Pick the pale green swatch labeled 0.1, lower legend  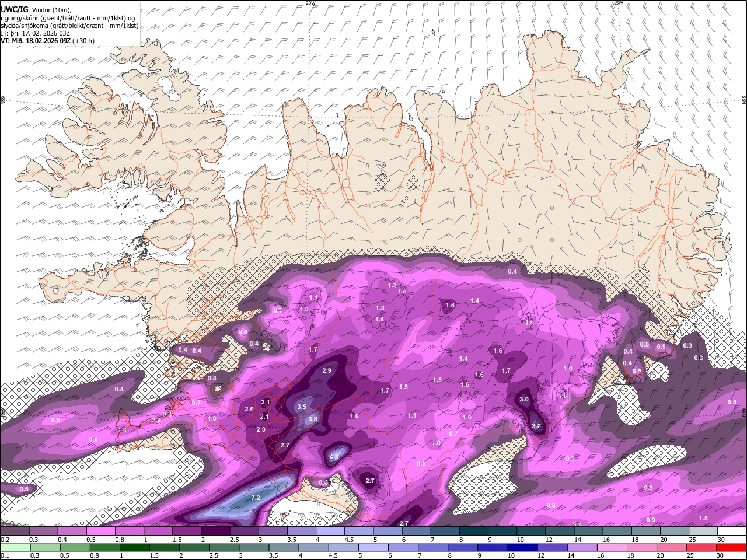(15, 547)
